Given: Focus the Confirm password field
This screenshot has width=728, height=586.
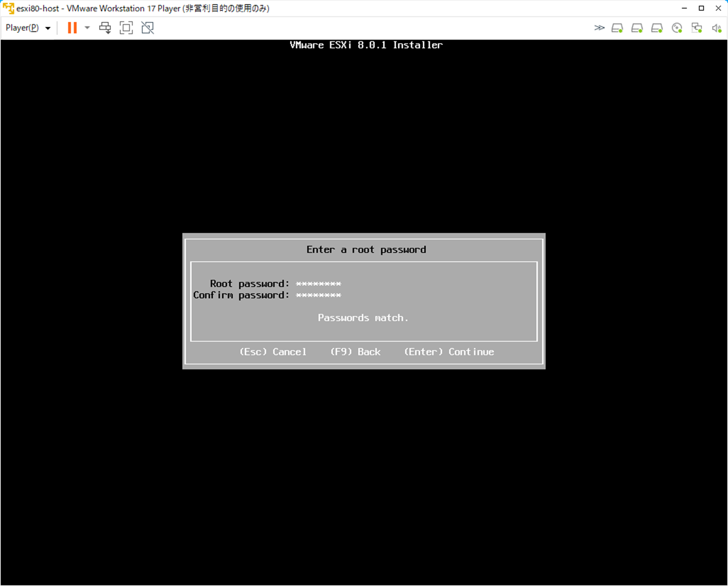Looking at the screenshot, I should [x=319, y=295].
